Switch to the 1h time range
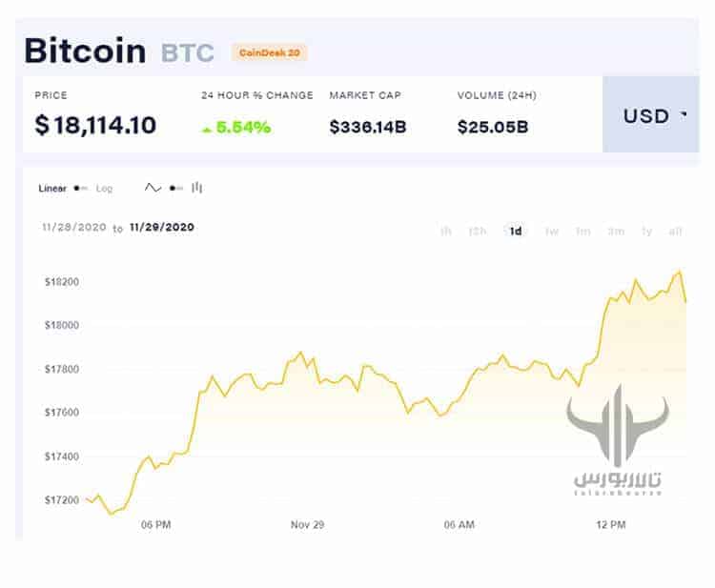The image size is (715, 588). click(446, 232)
